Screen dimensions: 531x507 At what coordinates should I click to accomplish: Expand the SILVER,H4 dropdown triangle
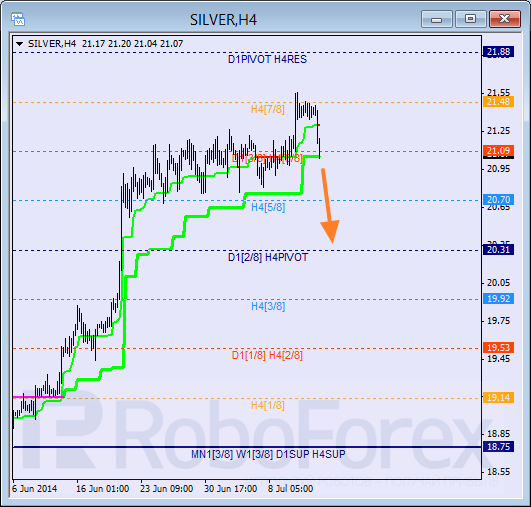click(x=20, y=44)
